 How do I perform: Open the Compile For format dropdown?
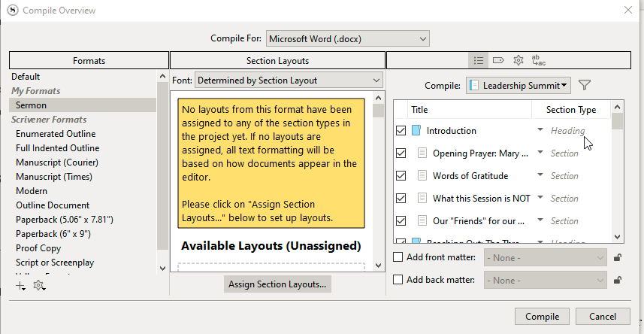coord(347,38)
